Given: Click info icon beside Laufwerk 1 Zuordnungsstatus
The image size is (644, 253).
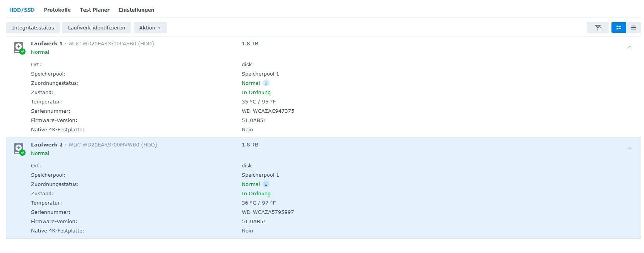Looking at the screenshot, I should click(266, 83).
